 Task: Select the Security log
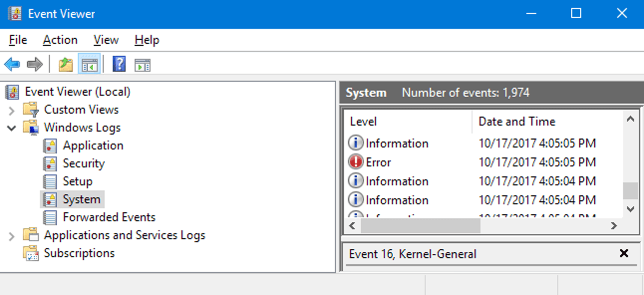(83, 163)
